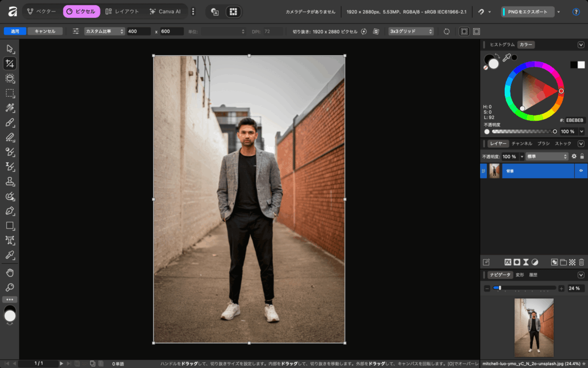Click the eyedropper color picker icon

click(506, 57)
